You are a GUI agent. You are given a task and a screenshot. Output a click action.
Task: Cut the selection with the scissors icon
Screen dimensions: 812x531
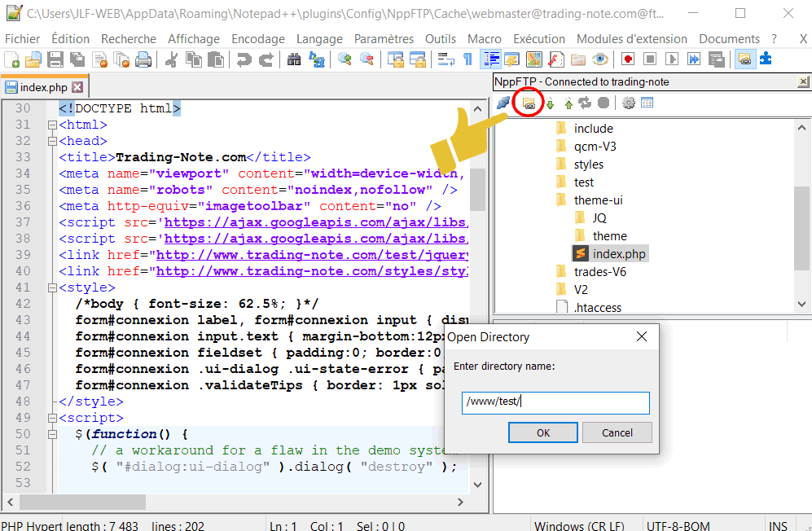click(x=171, y=59)
